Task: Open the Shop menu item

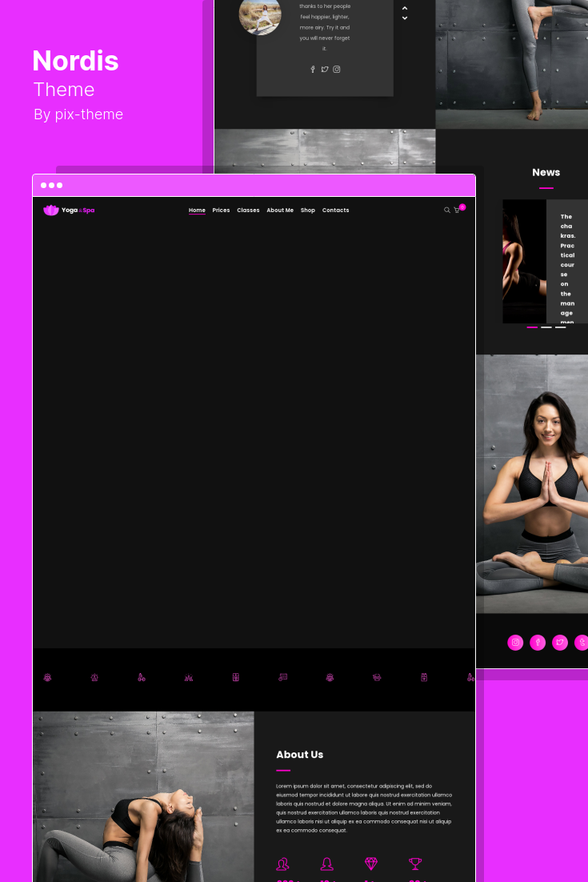Action: click(307, 210)
